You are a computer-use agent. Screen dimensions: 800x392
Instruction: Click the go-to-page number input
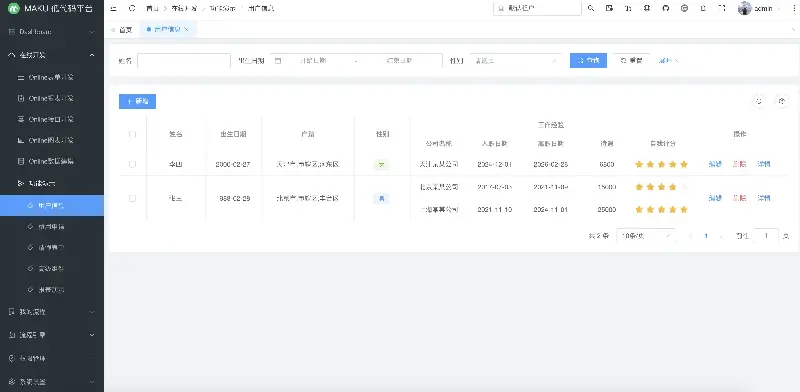tap(766, 236)
